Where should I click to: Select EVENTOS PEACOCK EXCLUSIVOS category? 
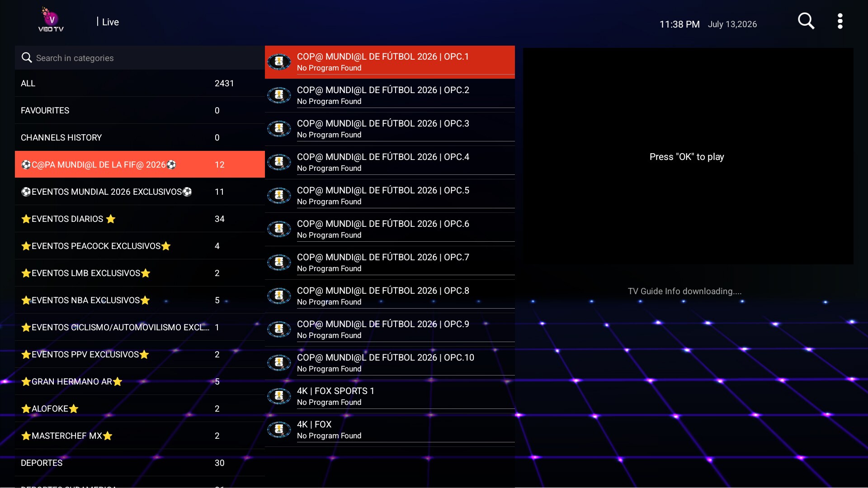coord(140,246)
